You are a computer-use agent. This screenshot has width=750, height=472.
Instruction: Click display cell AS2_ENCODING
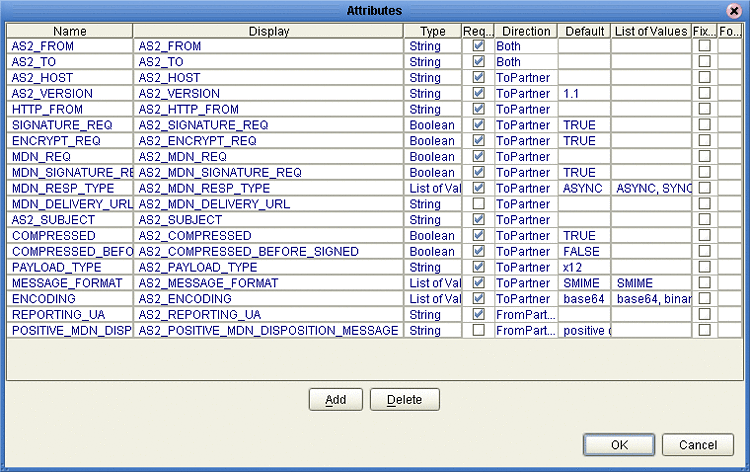268,299
